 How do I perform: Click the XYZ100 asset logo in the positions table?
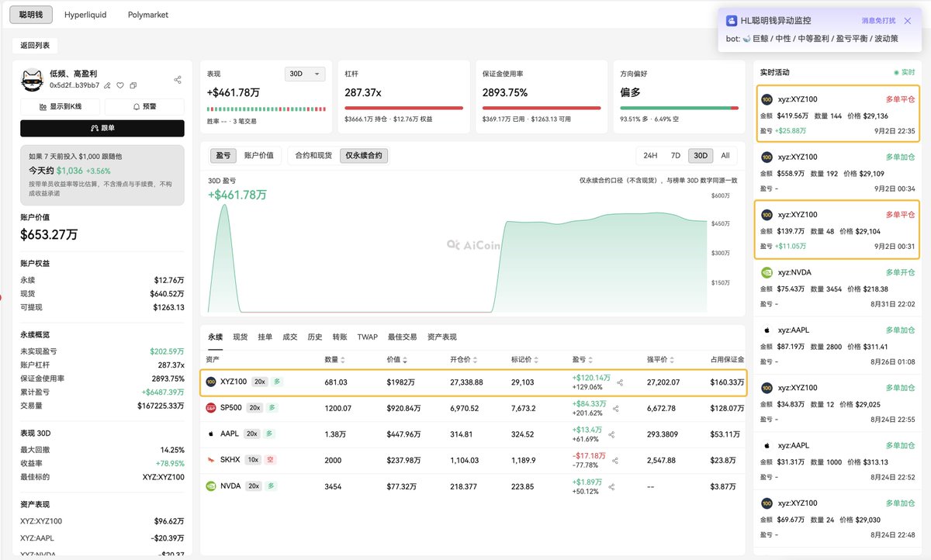[x=211, y=382]
